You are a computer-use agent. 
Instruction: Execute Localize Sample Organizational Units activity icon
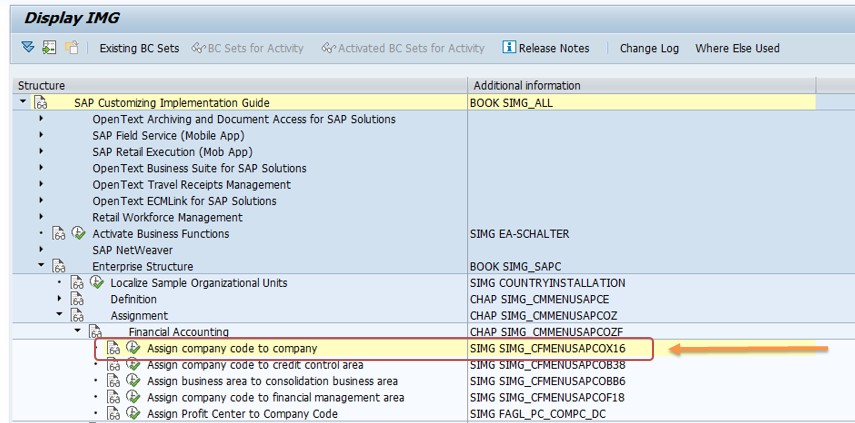pos(97,282)
